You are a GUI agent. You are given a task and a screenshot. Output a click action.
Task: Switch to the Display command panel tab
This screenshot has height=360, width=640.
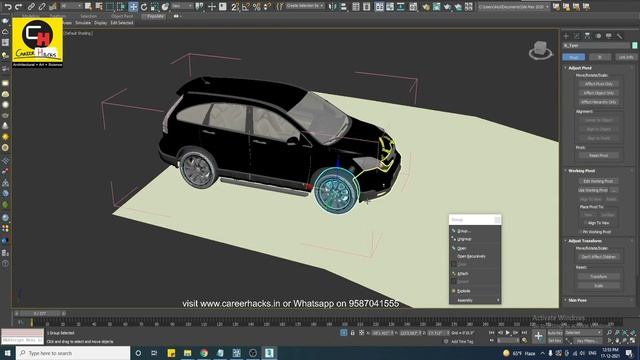pos(609,36)
